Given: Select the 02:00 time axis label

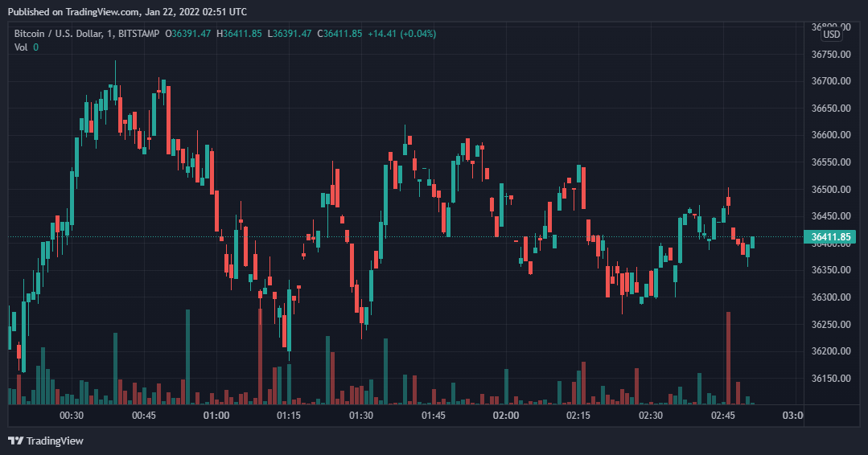Looking at the screenshot, I should 506,416.
